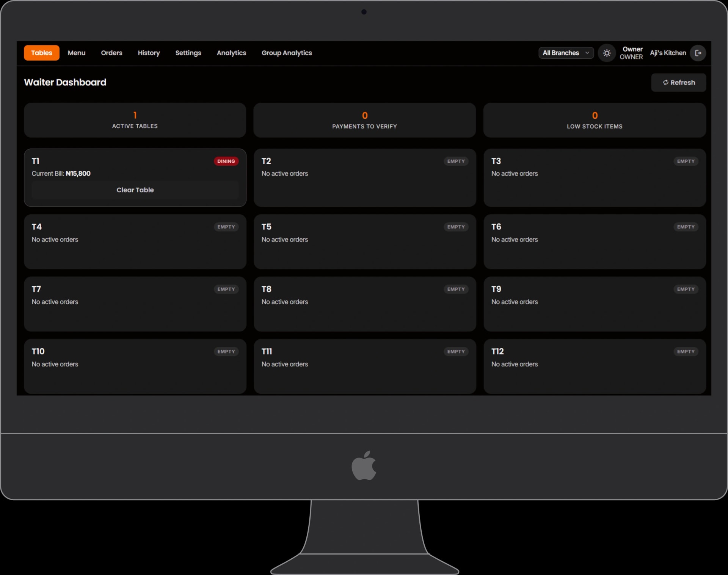Switch to the Tables tab

click(42, 53)
